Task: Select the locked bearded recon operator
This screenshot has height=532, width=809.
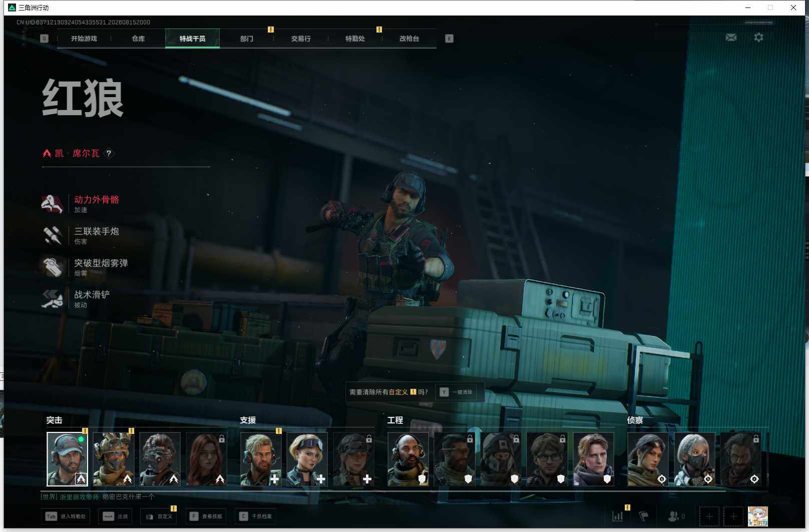Action: (741, 459)
